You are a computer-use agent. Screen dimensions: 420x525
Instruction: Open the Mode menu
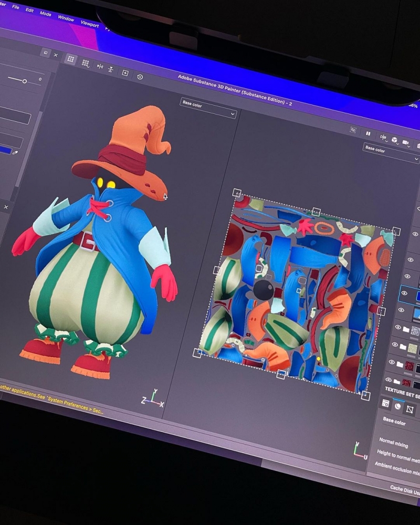(45, 14)
